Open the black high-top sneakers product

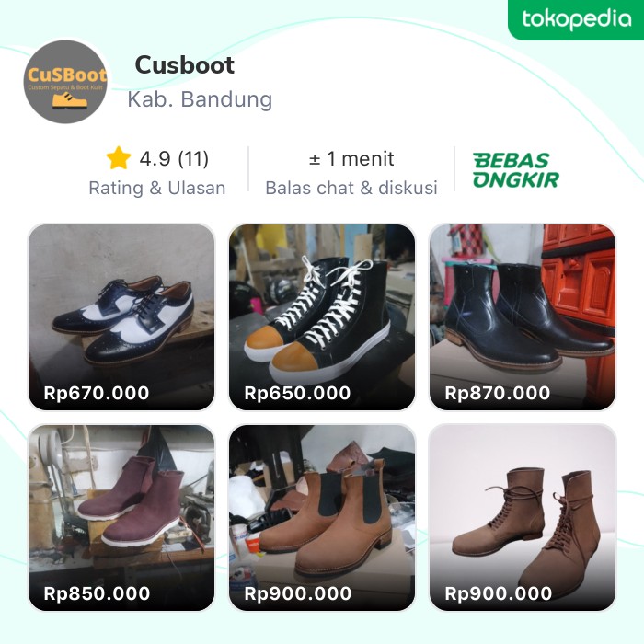tap(322, 304)
